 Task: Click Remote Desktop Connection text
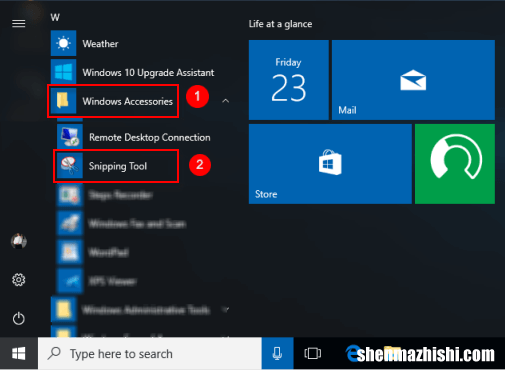click(x=150, y=137)
